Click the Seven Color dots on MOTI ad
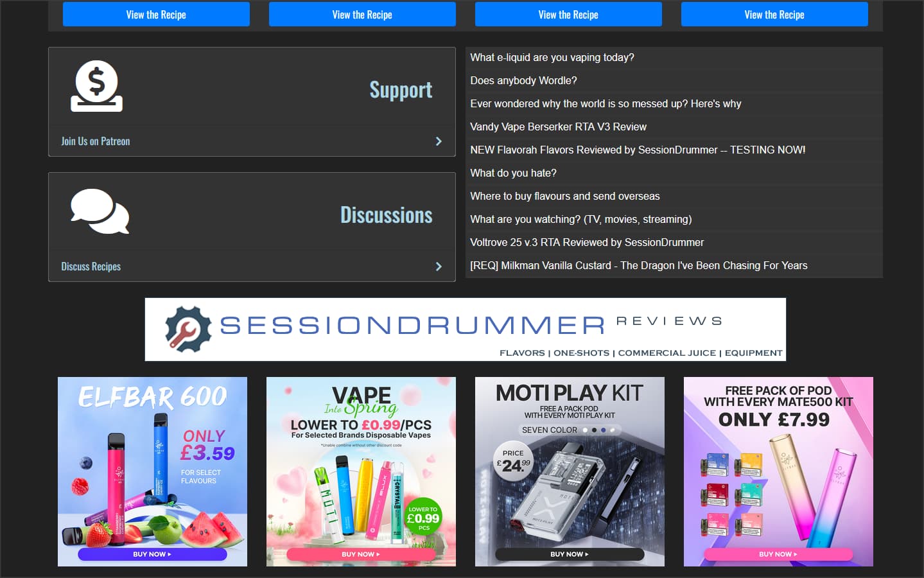Image resolution: width=924 pixels, height=578 pixels. [x=598, y=430]
